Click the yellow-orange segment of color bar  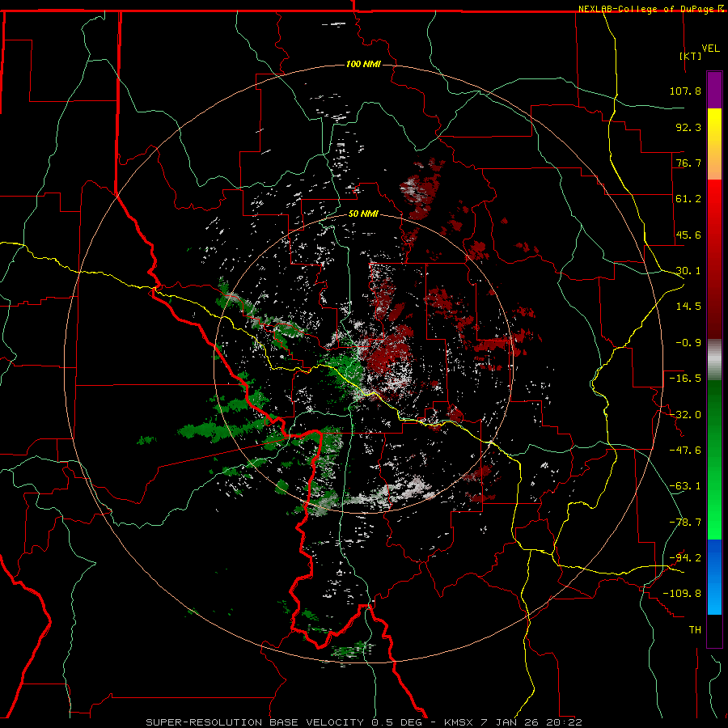click(714, 144)
